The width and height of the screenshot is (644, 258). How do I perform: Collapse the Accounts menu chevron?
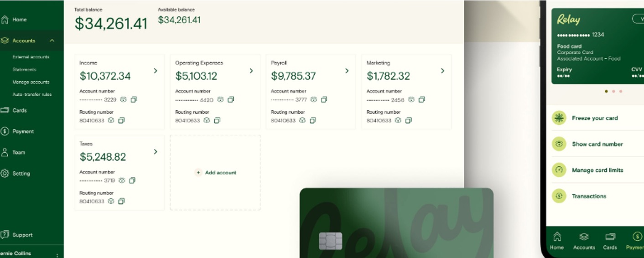point(52,41)
